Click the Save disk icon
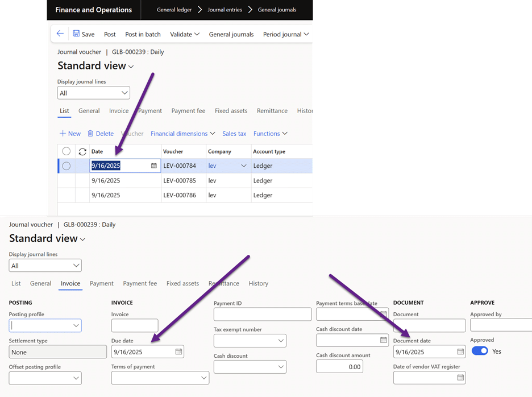 (x=77, y=34)
